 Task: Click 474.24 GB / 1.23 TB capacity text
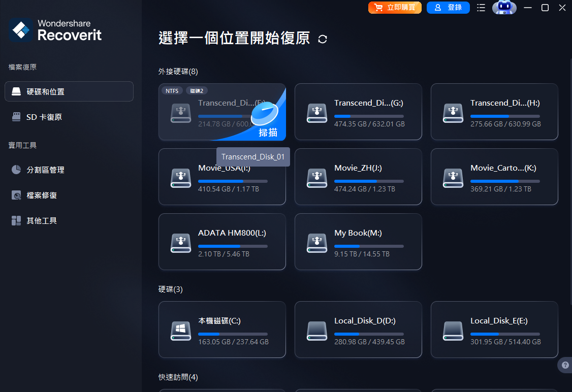point(364,189)
